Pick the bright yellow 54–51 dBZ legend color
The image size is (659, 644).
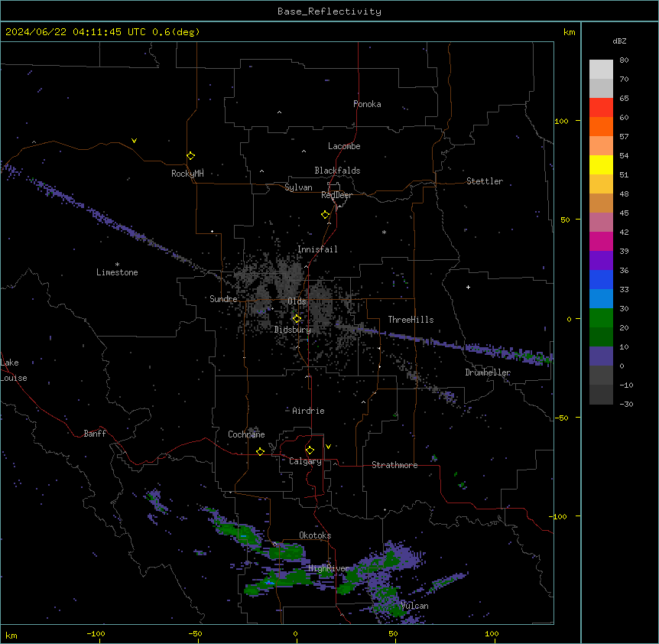point(601,164)
